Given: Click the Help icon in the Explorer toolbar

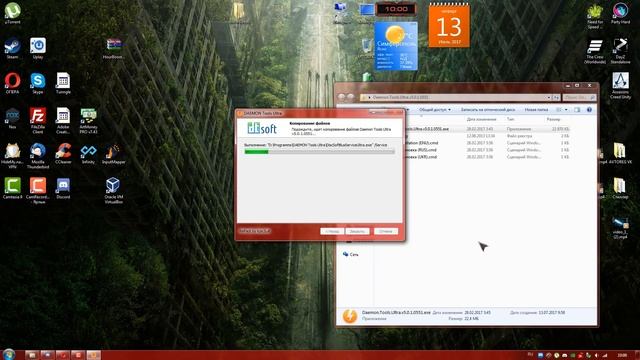Looking at the screenshot, I should coord(589,109).
